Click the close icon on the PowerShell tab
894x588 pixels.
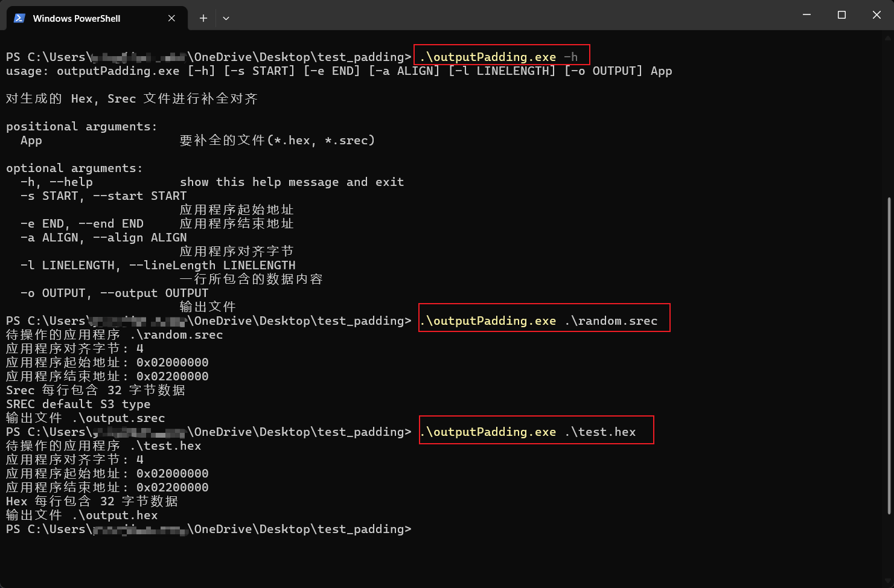coord(171,18)
